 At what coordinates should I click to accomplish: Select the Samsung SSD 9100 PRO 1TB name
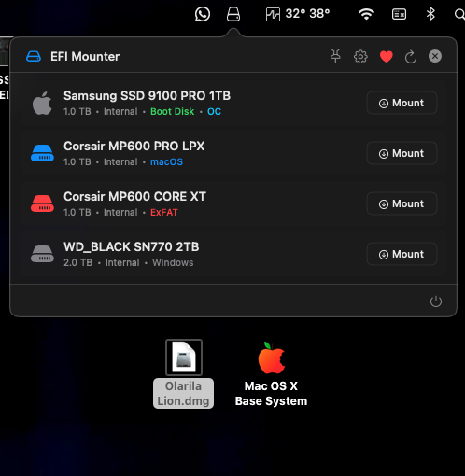(147, 95)
